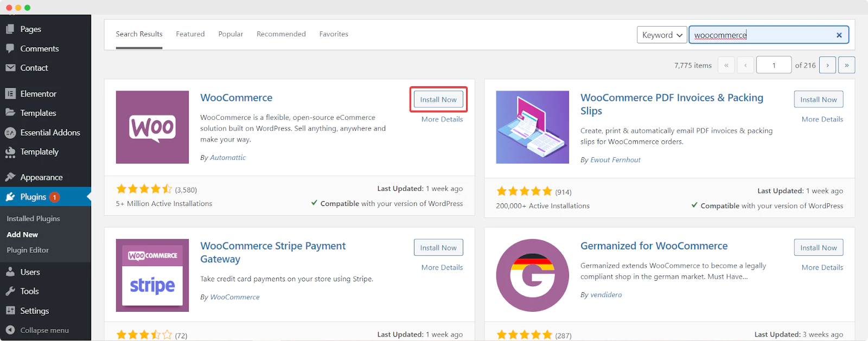Click the PDF Invoices plugin thumbnail
This screenshot has height=341, width=868.
[x=533, y=127]
